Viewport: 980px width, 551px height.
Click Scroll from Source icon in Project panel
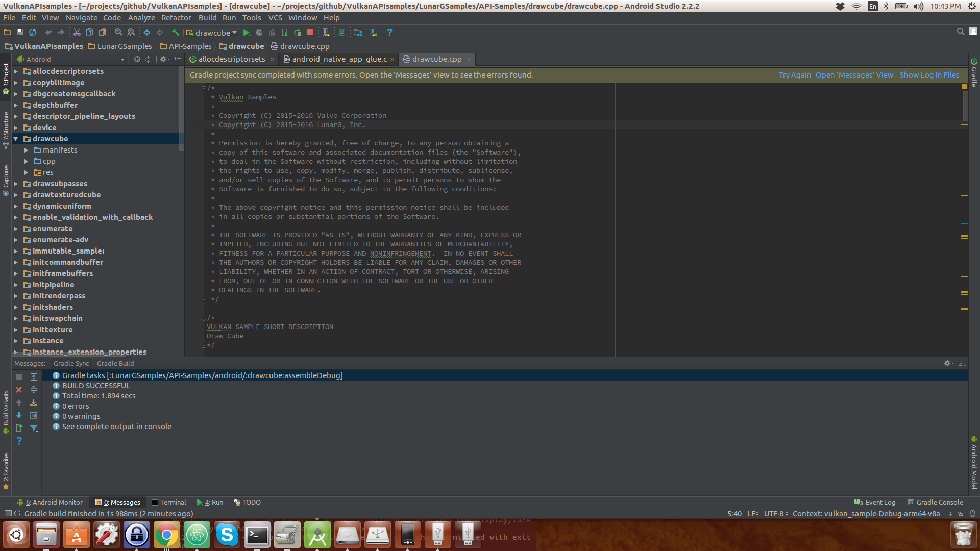pyautogui.click(x=137, y=59)
